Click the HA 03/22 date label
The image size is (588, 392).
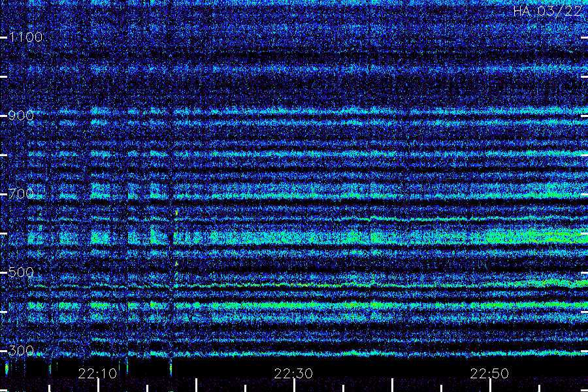coord(547,11)
